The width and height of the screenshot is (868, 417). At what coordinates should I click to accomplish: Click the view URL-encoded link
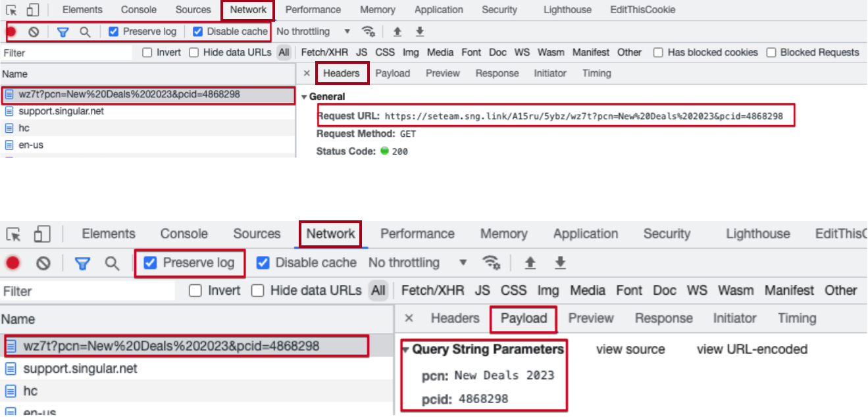[x=752, y=349]
